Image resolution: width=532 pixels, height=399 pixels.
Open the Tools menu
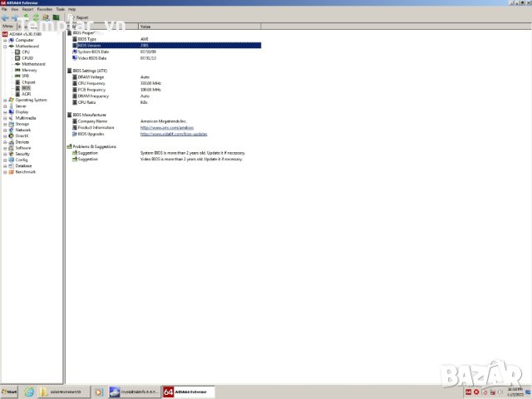point(60,9)
